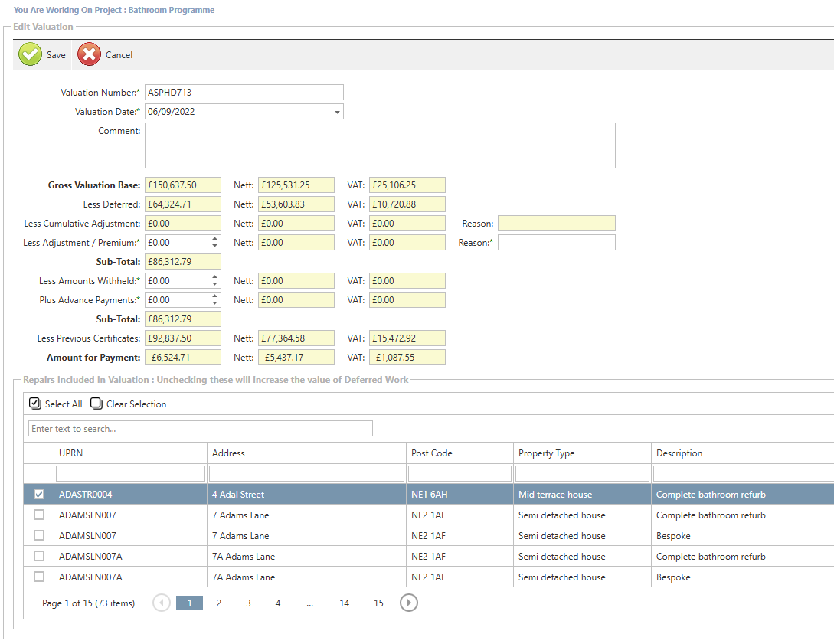Increase Less Adjustment / Premium spinner value

pos(215,239)
